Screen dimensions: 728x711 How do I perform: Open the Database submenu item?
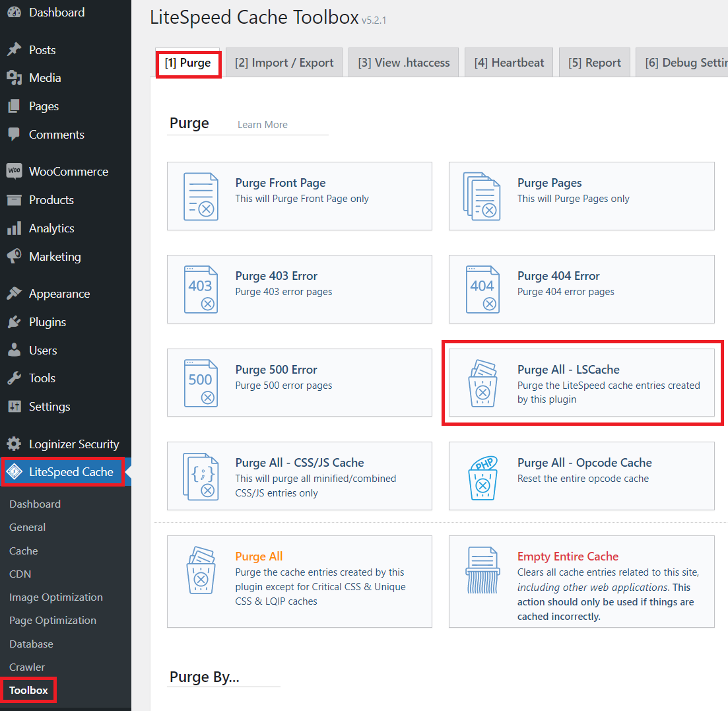point(31,644)
